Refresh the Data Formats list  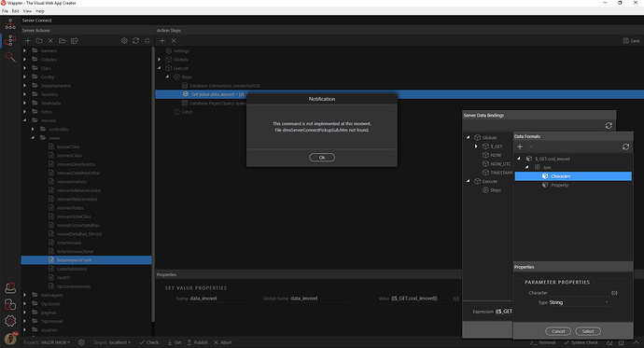tap(625, 146)
